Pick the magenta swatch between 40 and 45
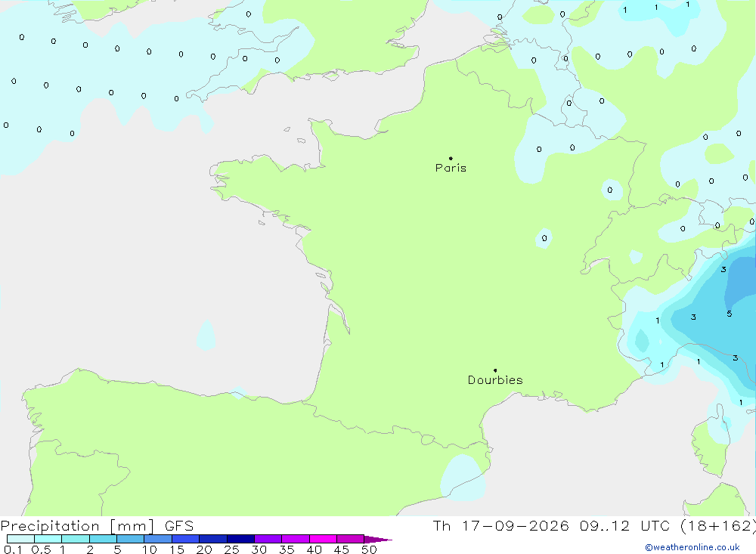Screen dimensions: 756x554 (323, 539)
